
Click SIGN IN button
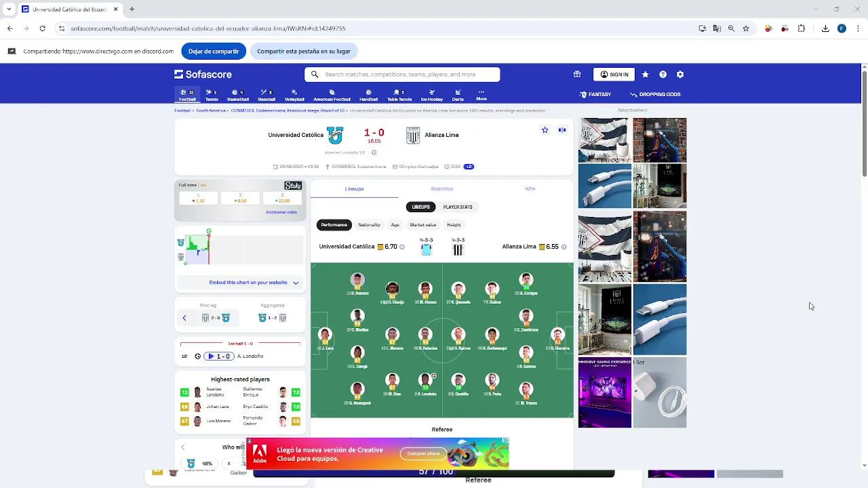tap(614, 75)
